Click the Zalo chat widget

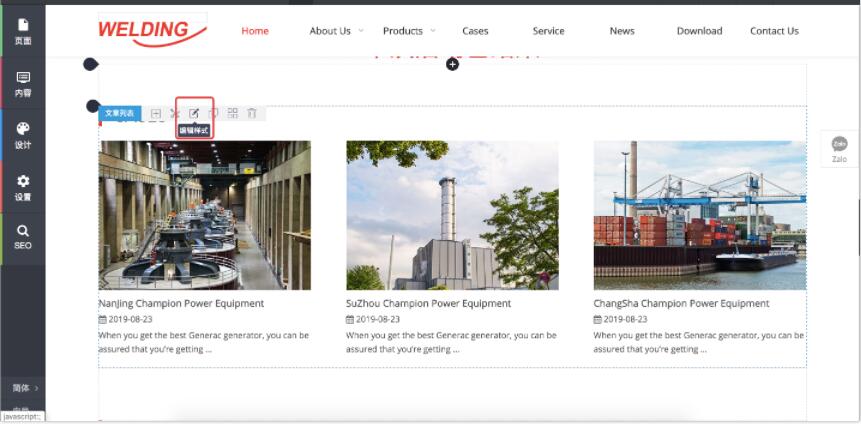(839, 149)
